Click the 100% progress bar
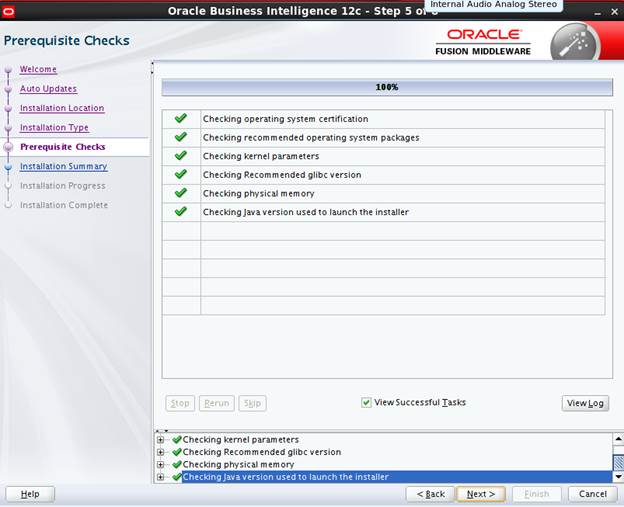Viewport: 624px width, 507px height. [x=386, y=87]
